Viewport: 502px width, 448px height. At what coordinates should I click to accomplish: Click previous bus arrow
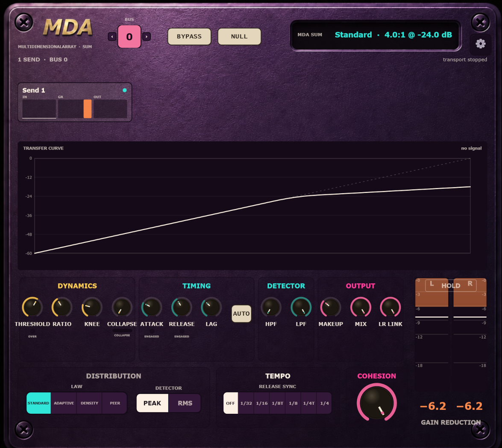tap(112, 36)
